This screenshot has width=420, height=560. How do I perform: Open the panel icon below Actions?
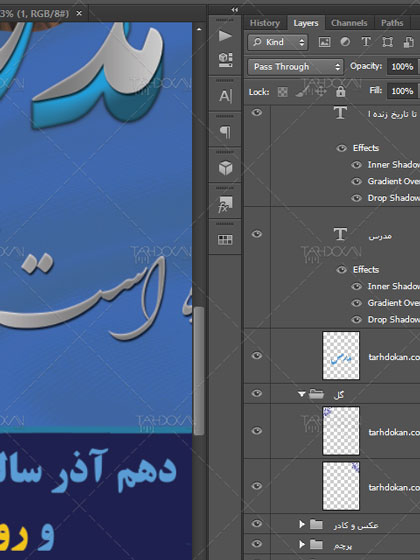pyautogui.click(x=225, y=60)
